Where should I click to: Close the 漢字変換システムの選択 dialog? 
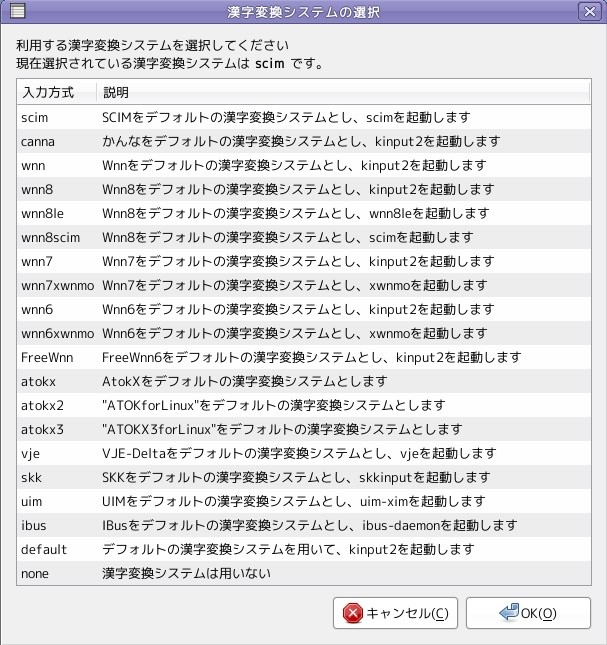coord(590,12)
